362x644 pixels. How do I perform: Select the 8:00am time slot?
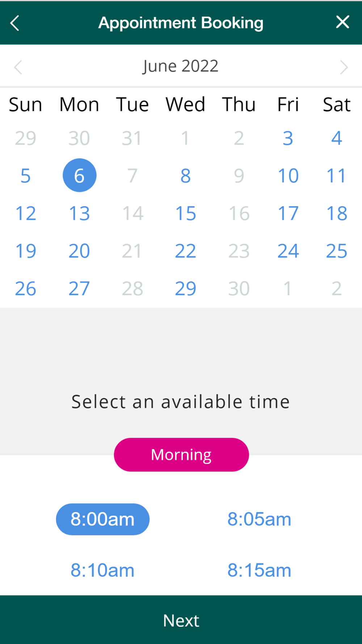pyautogui.click(x=102, y=519)
